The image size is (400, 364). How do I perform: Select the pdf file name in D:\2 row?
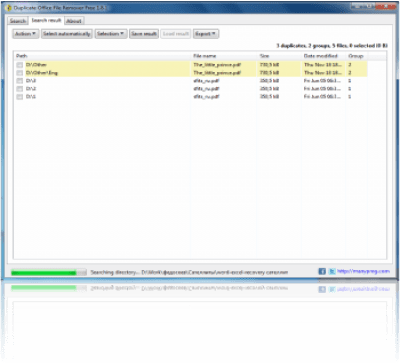point(206,89)
